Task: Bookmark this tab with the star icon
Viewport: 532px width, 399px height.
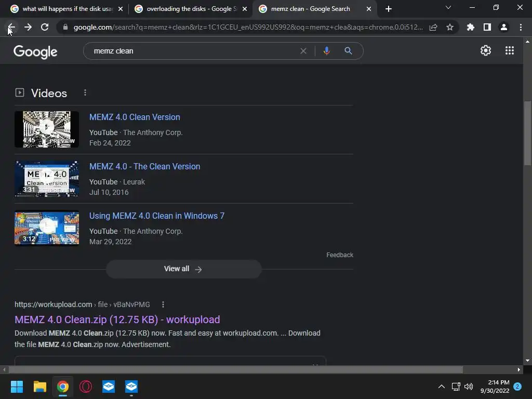Action: coord(450,27)
